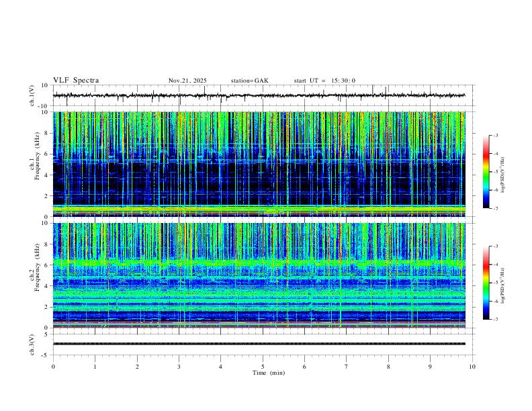Click the 'VLF Spectra' title text
The width and height of the screenshot is (532, 411).
(76, 81)
